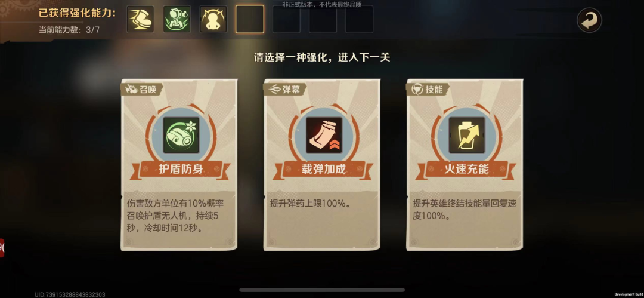Click the shield drone summon description text
Screen dimensions: 644x298
pos(175,216)
